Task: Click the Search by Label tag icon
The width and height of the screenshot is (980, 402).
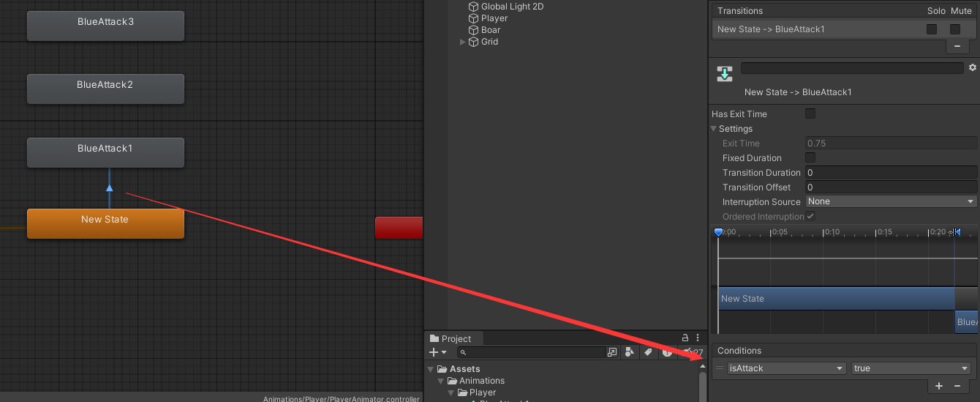Action: pos(648,352)
